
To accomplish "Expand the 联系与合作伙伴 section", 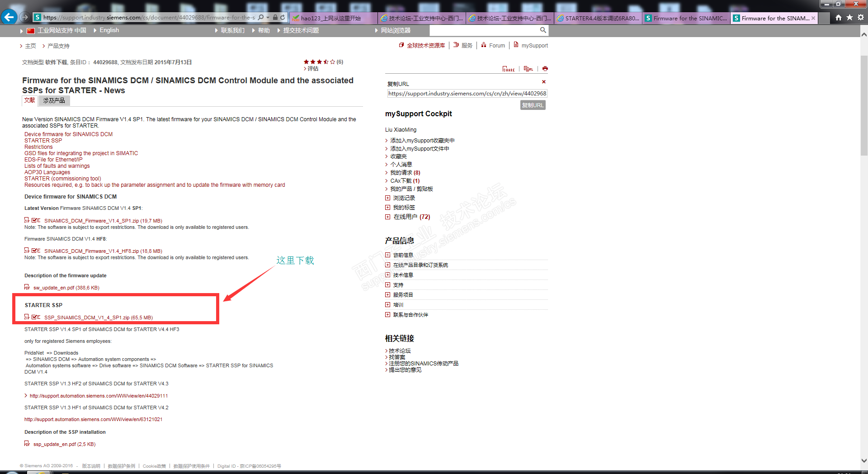I will [x=387, y=314].
